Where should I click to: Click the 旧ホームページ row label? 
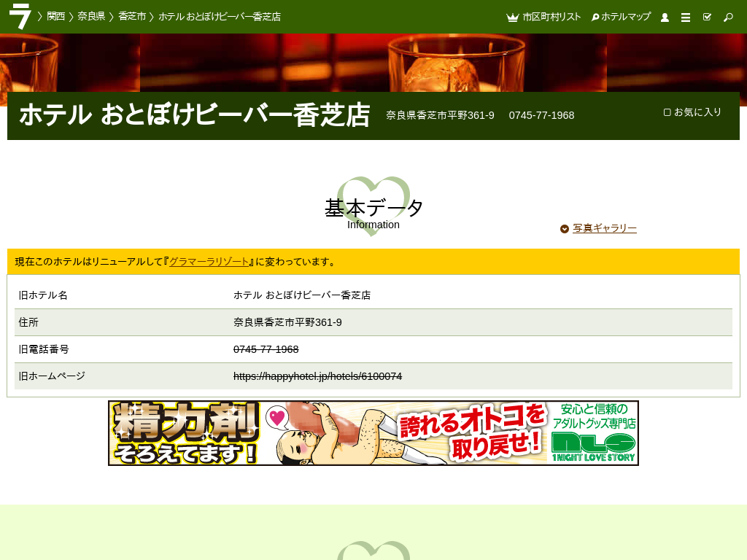[x=52, y=376]
